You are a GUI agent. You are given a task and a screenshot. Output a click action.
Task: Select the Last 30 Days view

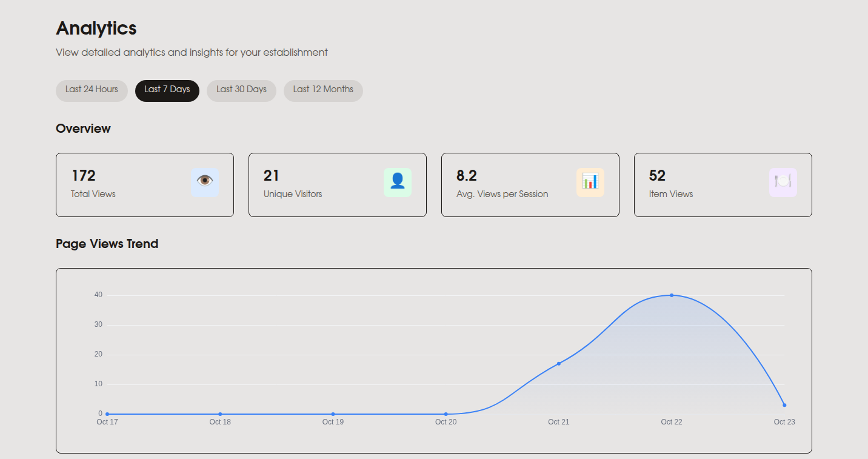[x=241, y=90]
